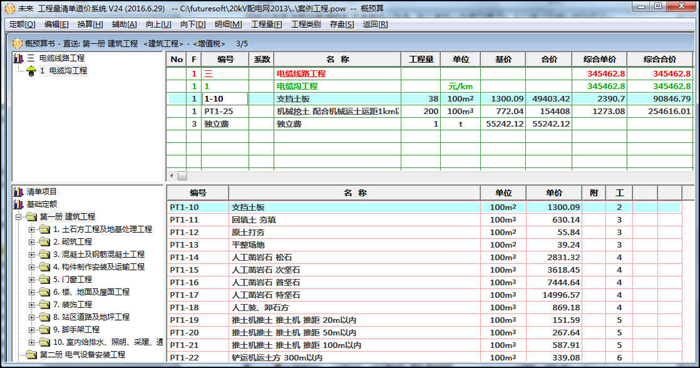This screenshot has height=368, width=700.
Task: Click the 向下[D] menu item
Action: (x=193, y=24)
